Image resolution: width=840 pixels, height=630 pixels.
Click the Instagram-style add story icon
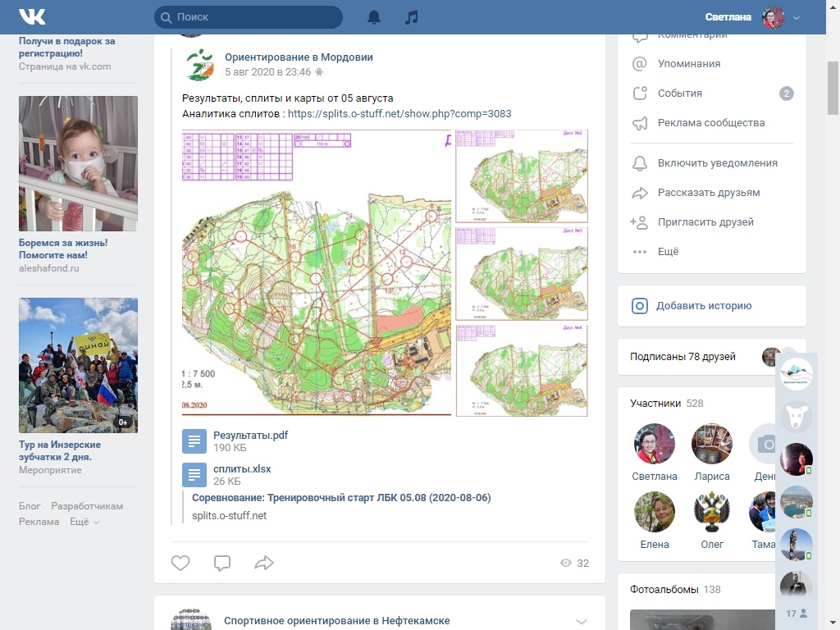pyautogui.click(x=640, y=306)
